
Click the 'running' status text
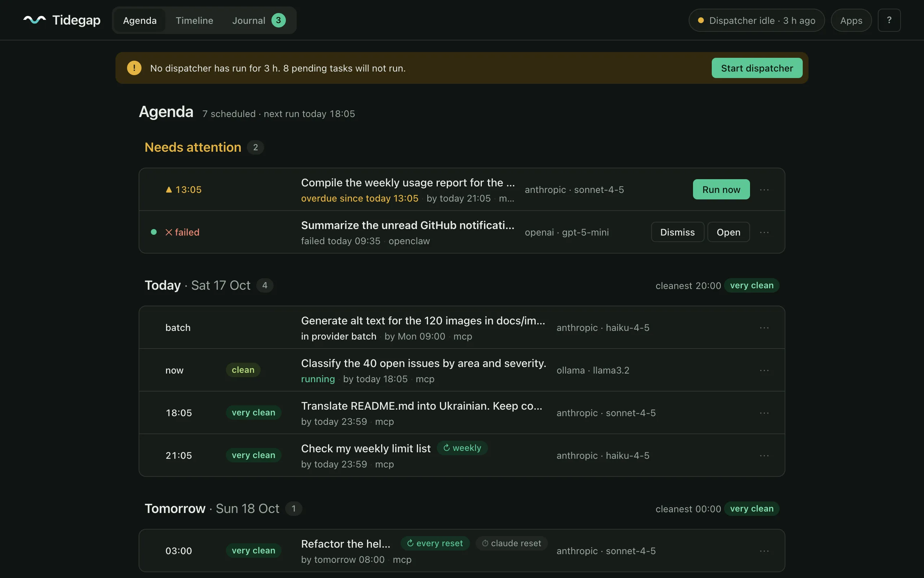(x=318, y=379)
